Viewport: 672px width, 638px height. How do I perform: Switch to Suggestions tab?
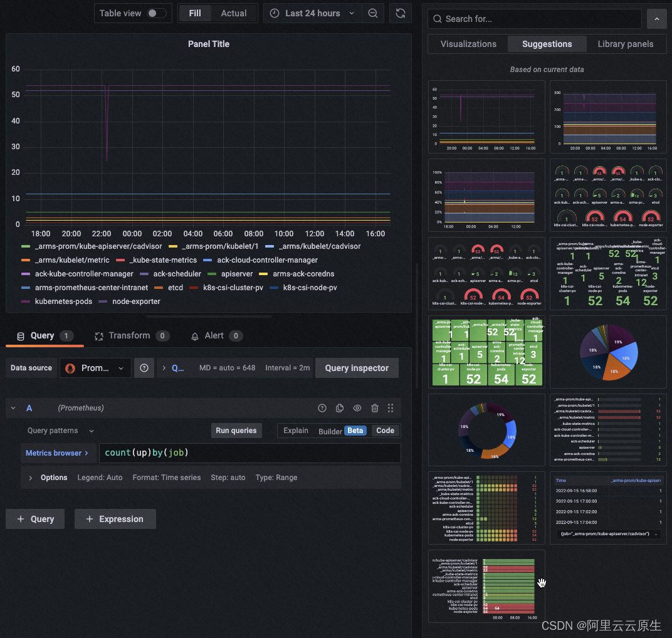click(547, 44)
